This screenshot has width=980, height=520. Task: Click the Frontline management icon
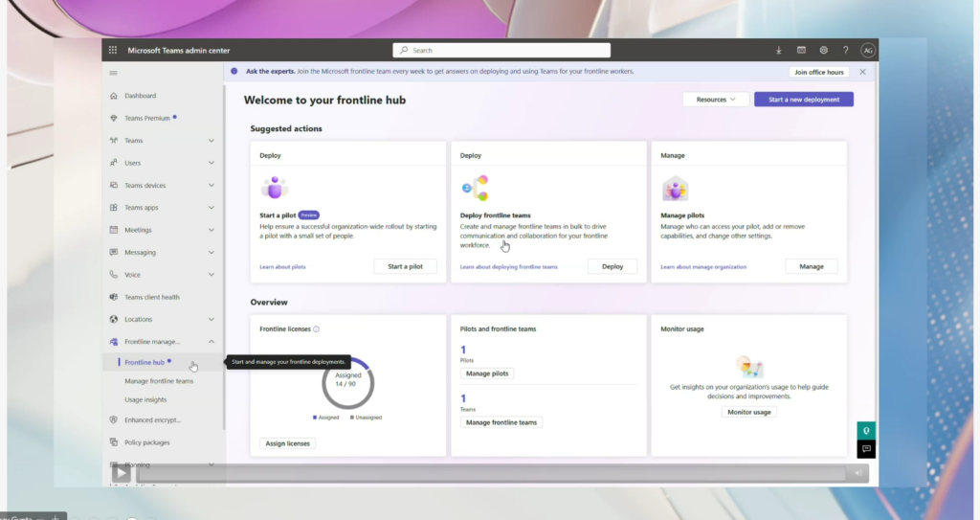point(114,342)
